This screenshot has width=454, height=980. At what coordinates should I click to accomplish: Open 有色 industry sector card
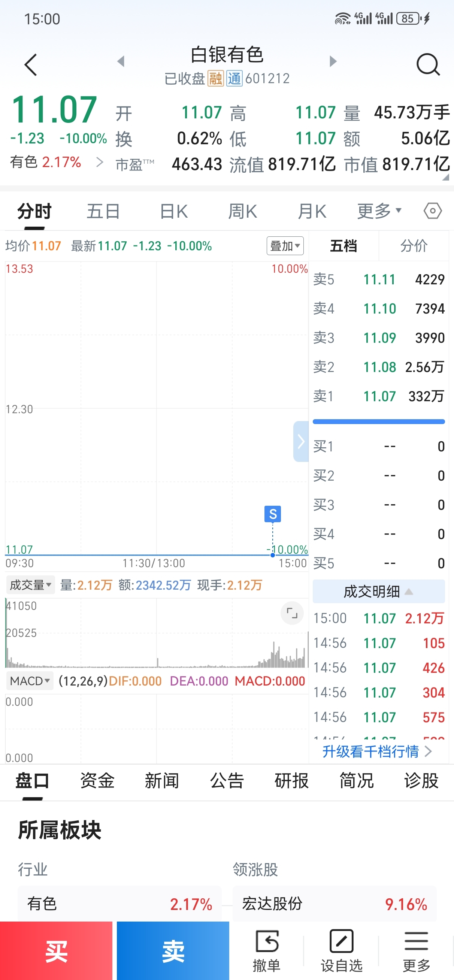coord(119,904)
